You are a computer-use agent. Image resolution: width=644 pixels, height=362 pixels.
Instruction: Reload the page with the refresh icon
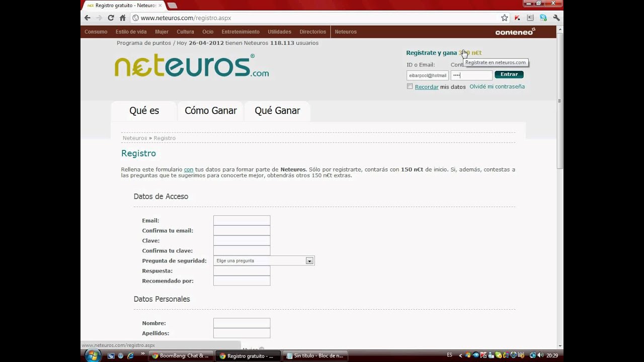tap(111, 18)
